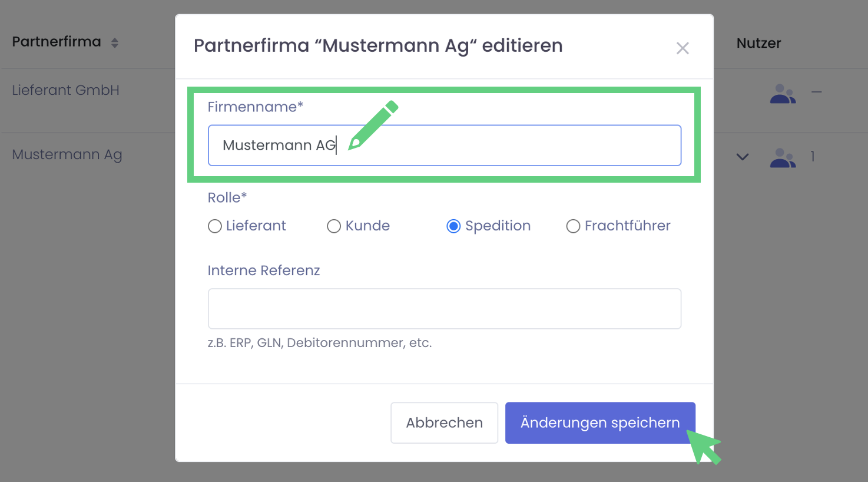Select the Mustermann Ag table row

pos(67,154)
